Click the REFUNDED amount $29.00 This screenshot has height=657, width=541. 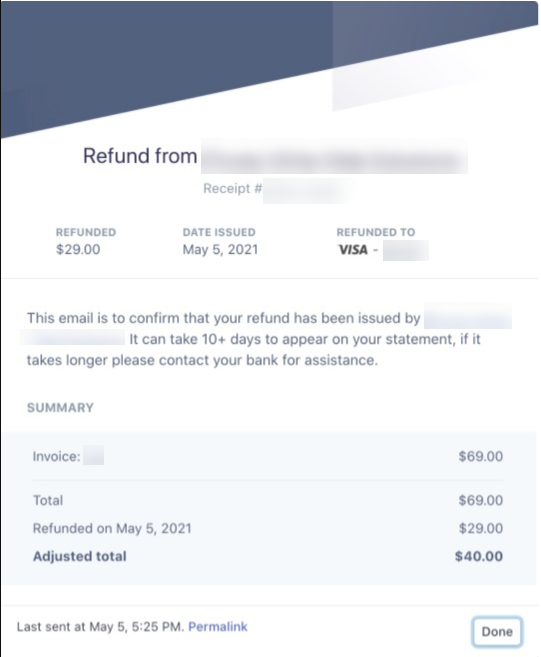78,250
